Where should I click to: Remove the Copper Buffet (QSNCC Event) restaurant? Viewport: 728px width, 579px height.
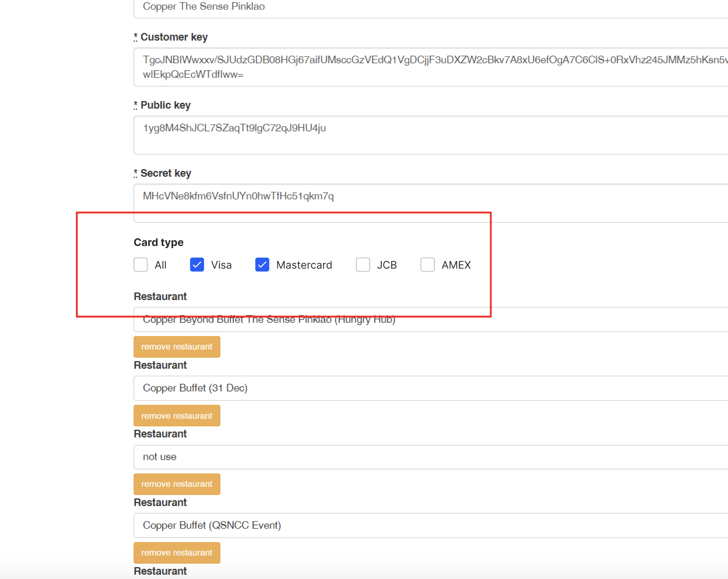(177, 553)
